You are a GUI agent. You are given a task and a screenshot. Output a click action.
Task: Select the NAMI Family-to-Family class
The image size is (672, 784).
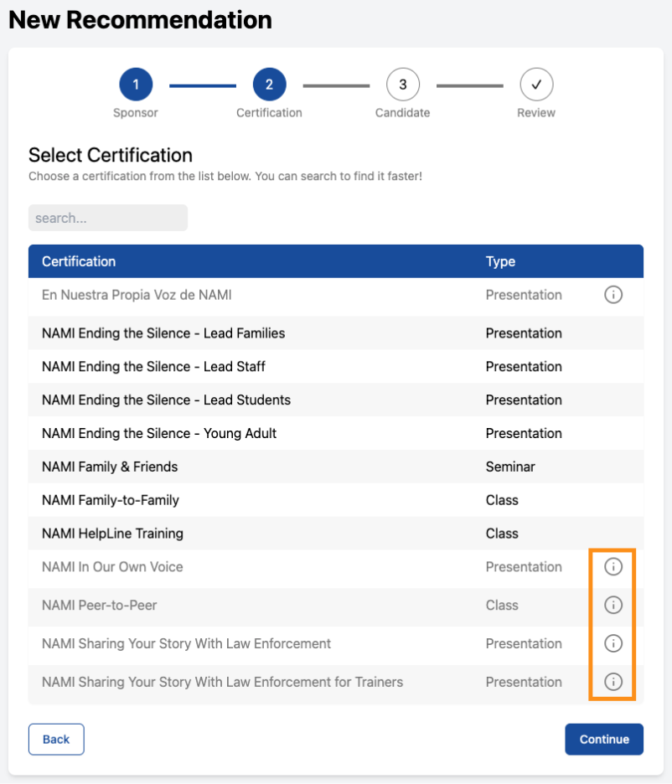pyautogui.click(x=336, y=500)
